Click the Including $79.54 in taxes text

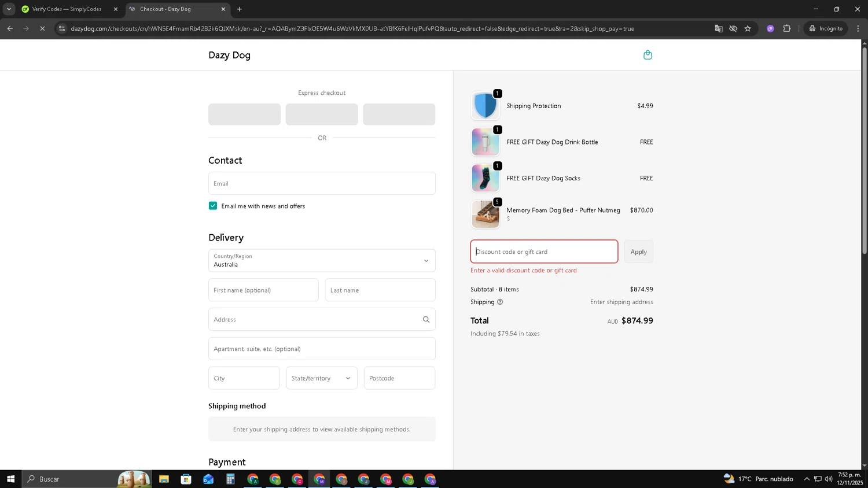(505, 334)
